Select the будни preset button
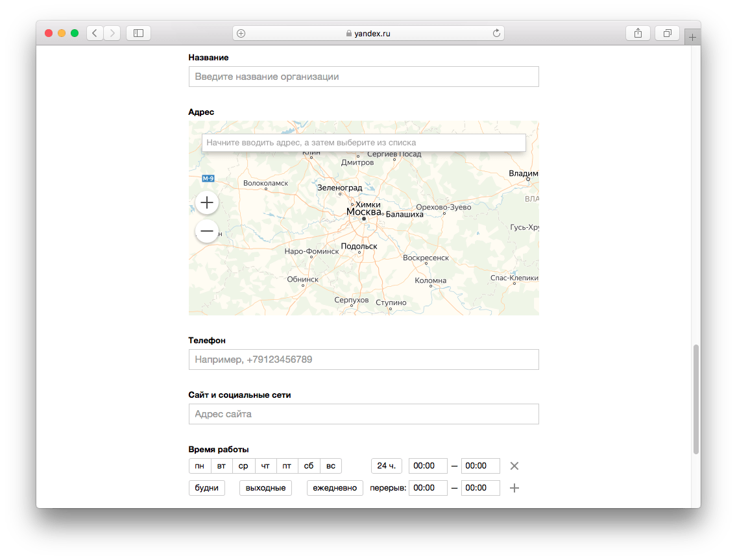 coord(207,488)
